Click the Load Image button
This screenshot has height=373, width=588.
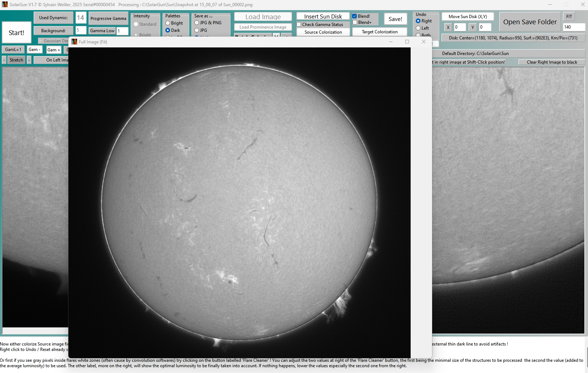pos(263,17)
